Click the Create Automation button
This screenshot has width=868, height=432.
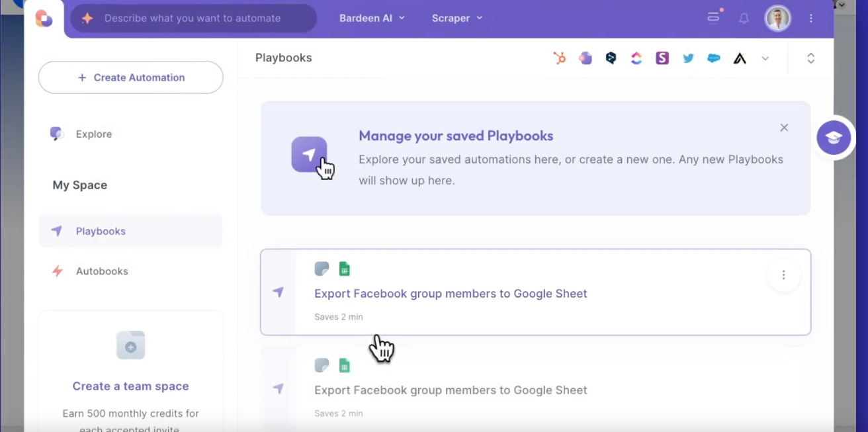point(131,77)
